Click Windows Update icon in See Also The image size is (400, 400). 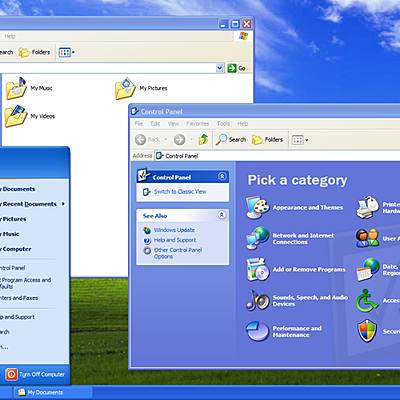[147, 230]
